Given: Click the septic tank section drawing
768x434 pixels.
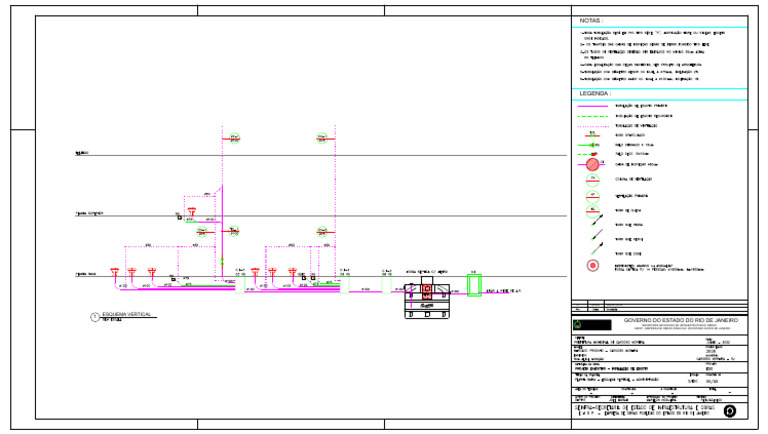Looking at the screenshot, I should click(x=427, y=297).
